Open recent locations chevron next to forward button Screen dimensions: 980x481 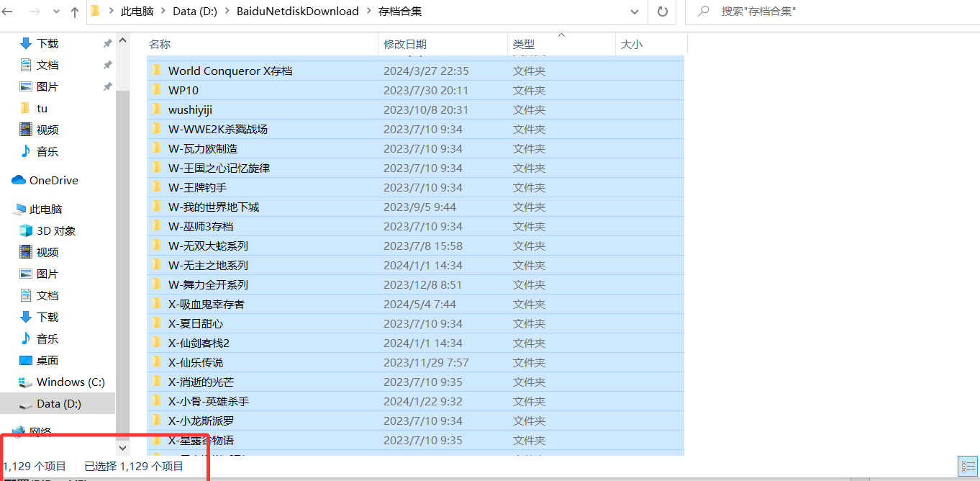tap(55, 12)
